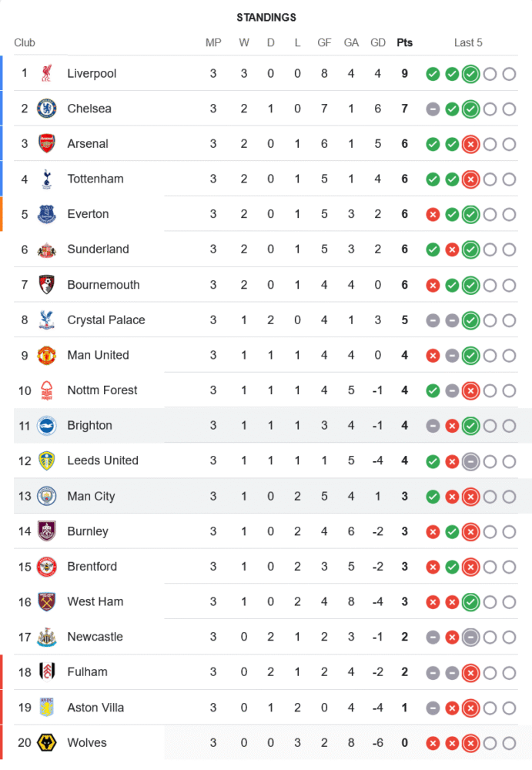Click the Crystal Palace crest icon
The width and height of the screenshot is (532, 770).
coord(47,320)
